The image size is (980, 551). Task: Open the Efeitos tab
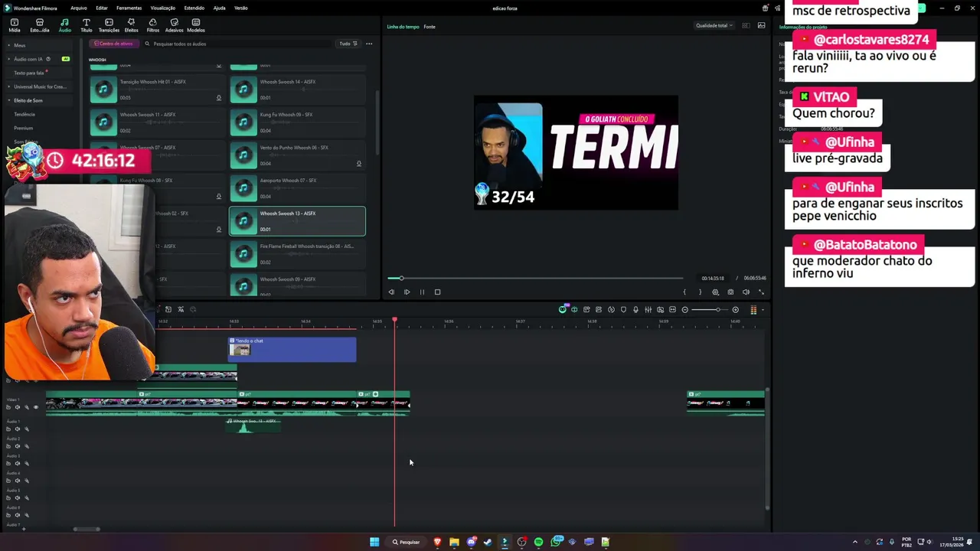point(131,25)
